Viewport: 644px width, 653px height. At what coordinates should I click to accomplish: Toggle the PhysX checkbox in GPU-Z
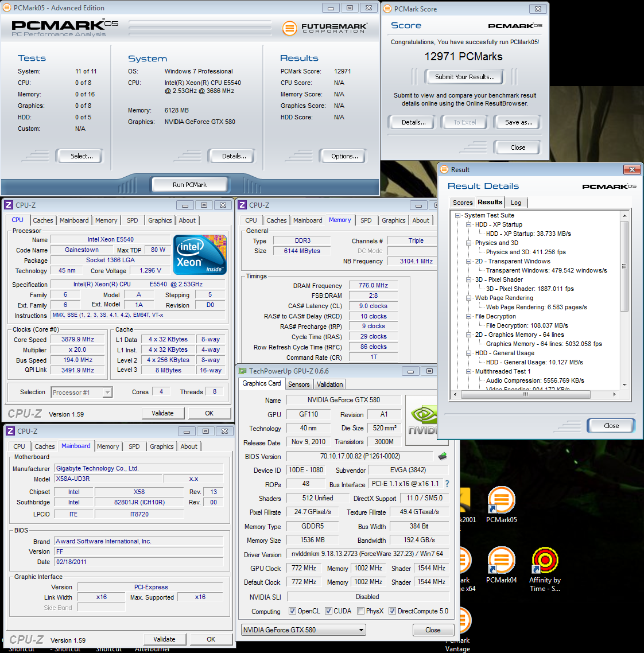click(x=360, y=611)
